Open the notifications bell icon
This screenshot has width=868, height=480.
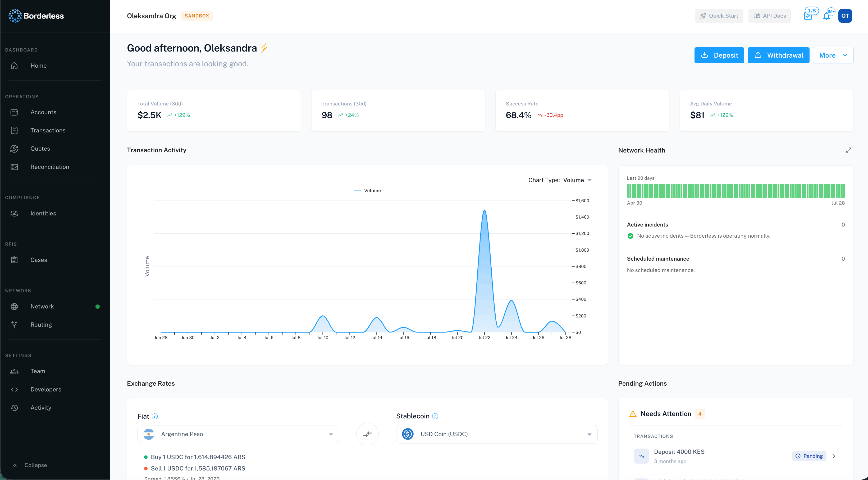pos(827,16)
